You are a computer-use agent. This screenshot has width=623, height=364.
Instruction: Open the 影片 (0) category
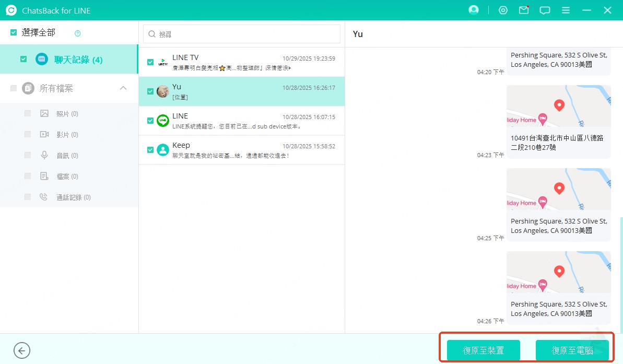point(67,135)
